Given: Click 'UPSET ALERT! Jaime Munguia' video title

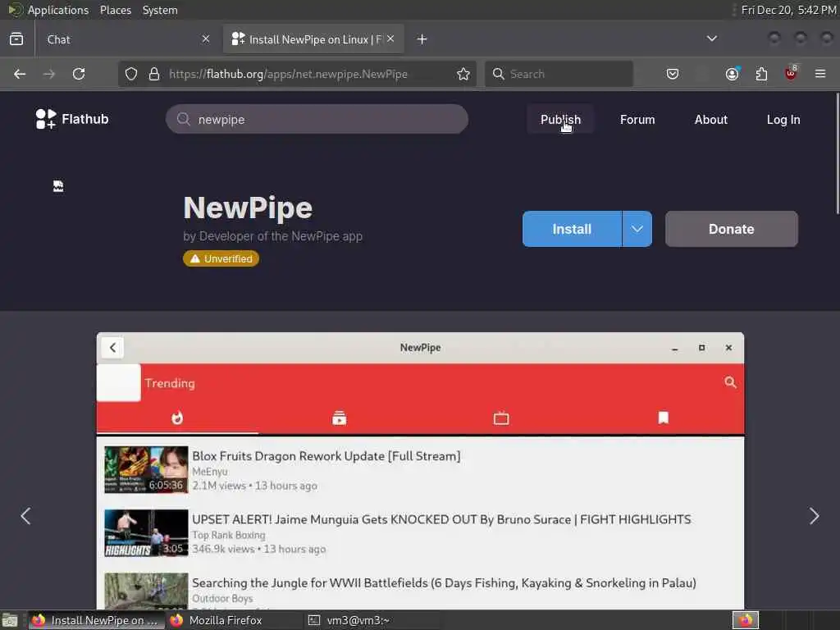Looking at the screenshot, I should click(441, 519).
